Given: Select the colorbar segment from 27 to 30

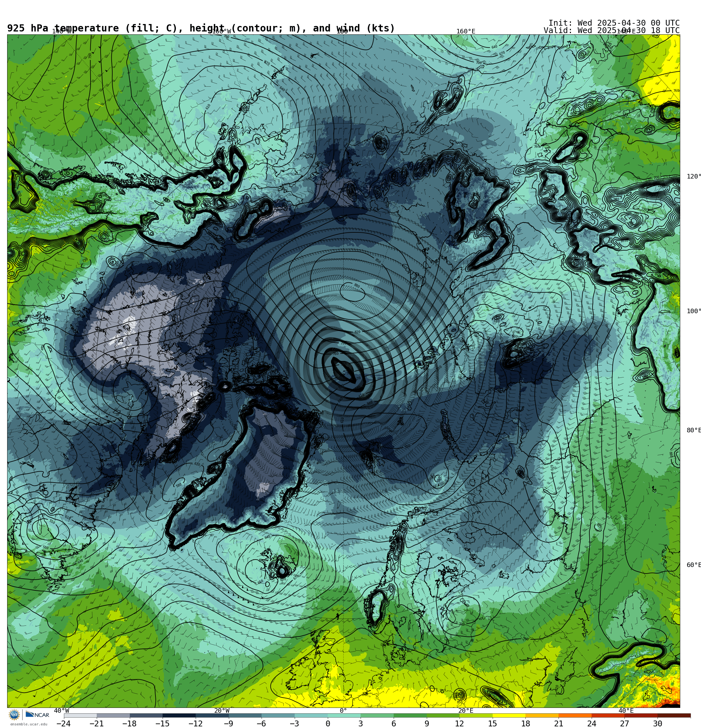Looking at the screenshot, I should 641,715.
